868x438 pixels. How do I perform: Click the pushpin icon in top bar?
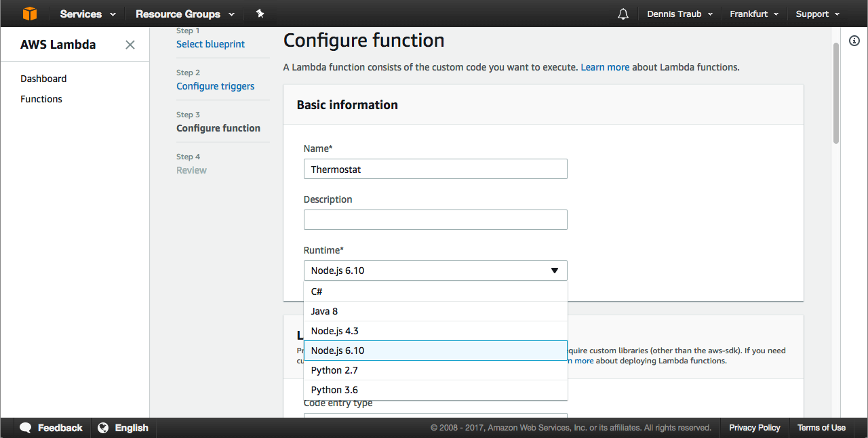(260, 14)
